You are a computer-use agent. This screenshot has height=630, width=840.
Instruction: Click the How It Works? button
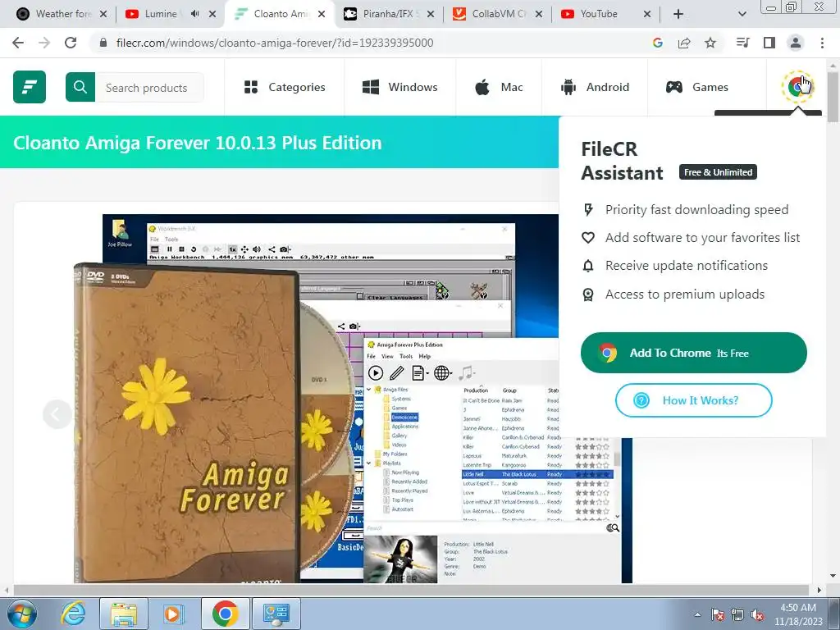tap(694, 400)
